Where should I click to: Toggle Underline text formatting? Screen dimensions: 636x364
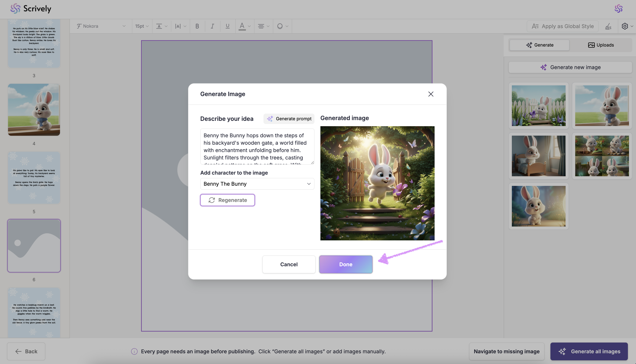click(227, 26)
